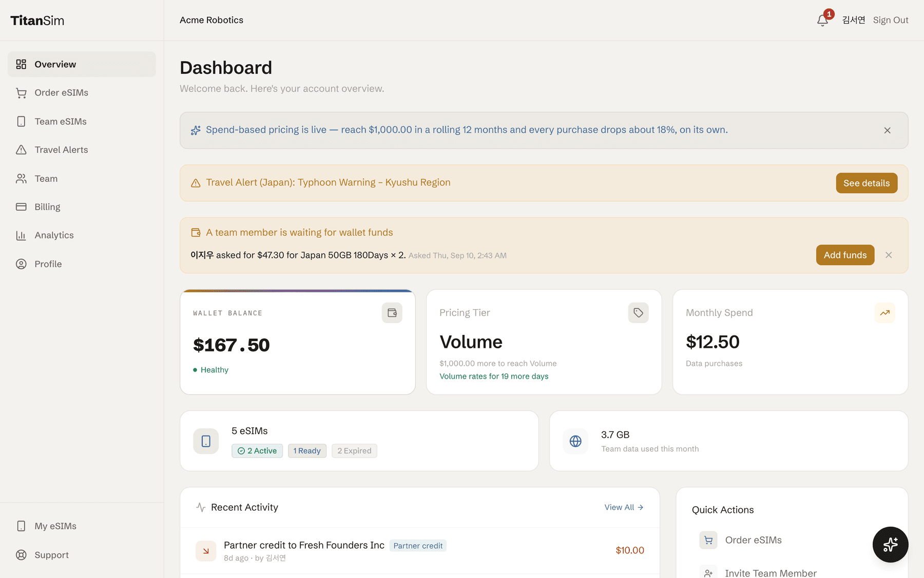
Task: Navigate to Team eSIMs
Action: pos(82,121)
